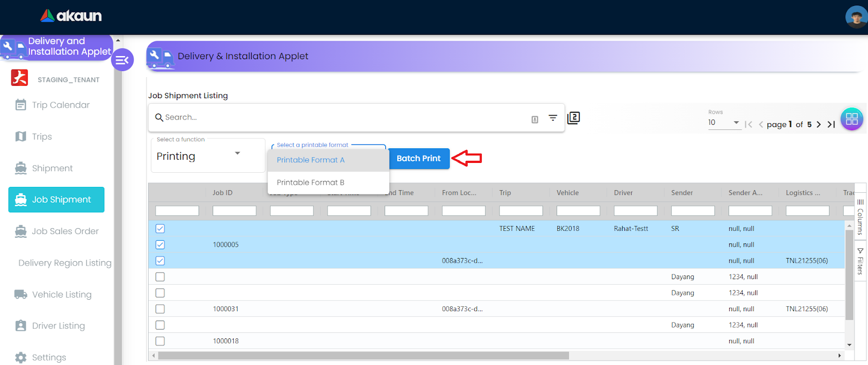Check the row checkbox for job 1000018
This screenshot has height=365, width=868.
[160, 341]
